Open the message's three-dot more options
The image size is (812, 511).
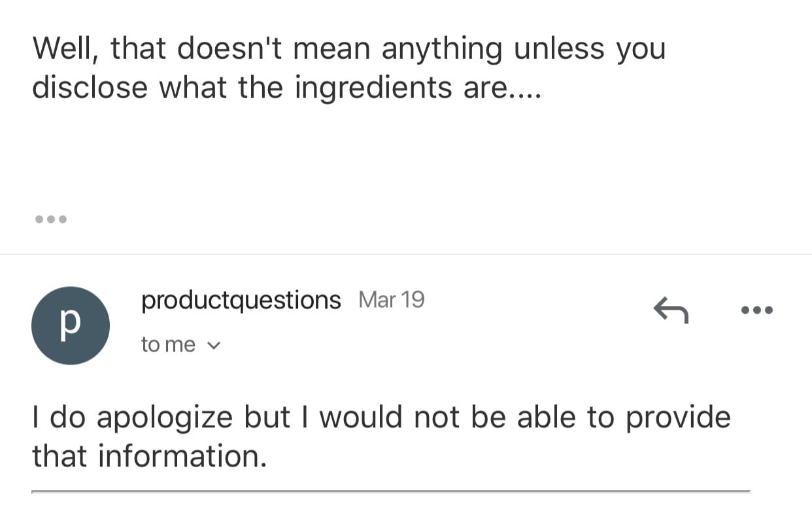758,310
